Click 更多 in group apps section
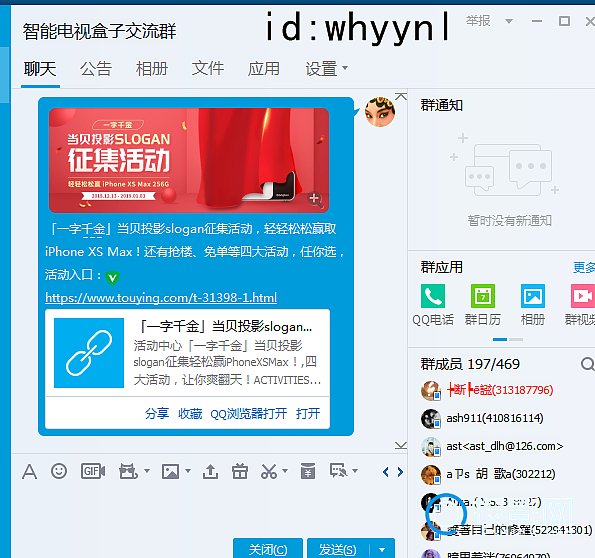The width and height of the screenshot is (595, 558). click(x=584, y=267)
